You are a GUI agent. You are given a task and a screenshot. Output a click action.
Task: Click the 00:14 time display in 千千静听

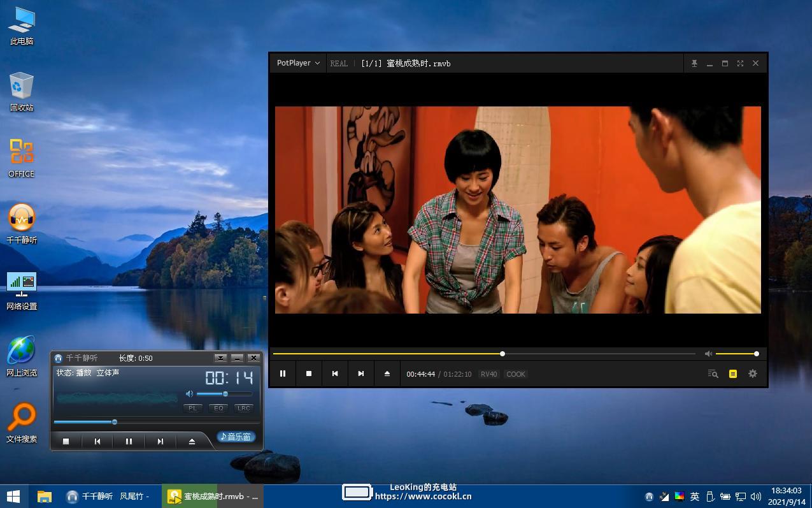coord(229,377)
